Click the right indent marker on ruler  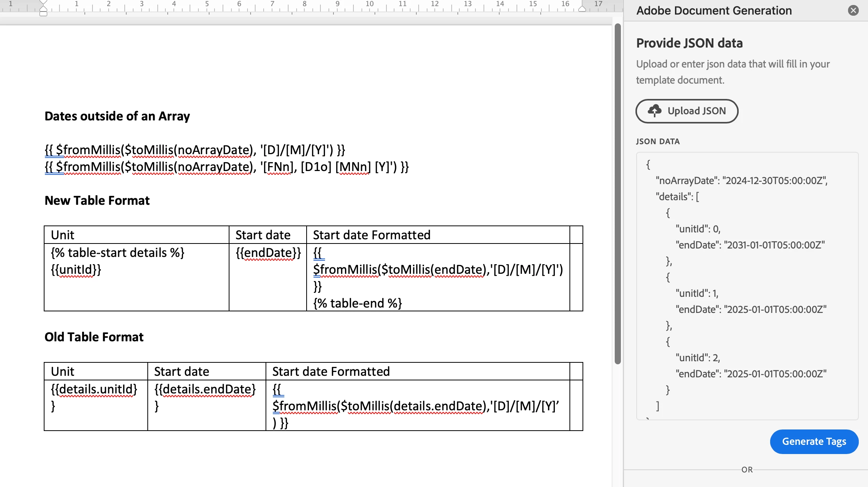582,9
